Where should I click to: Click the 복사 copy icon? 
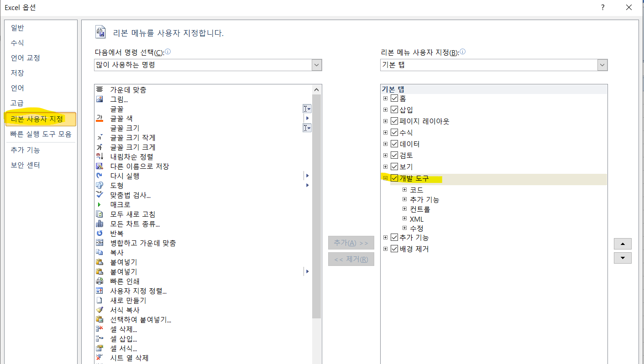(x=99, y=252)
